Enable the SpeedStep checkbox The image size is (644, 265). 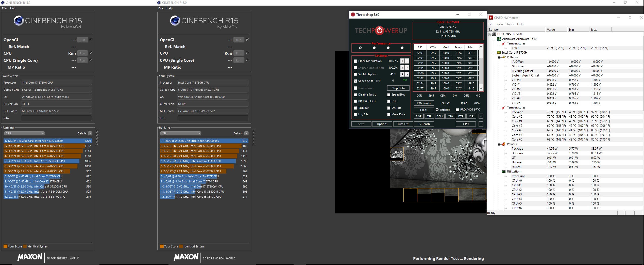389,95
